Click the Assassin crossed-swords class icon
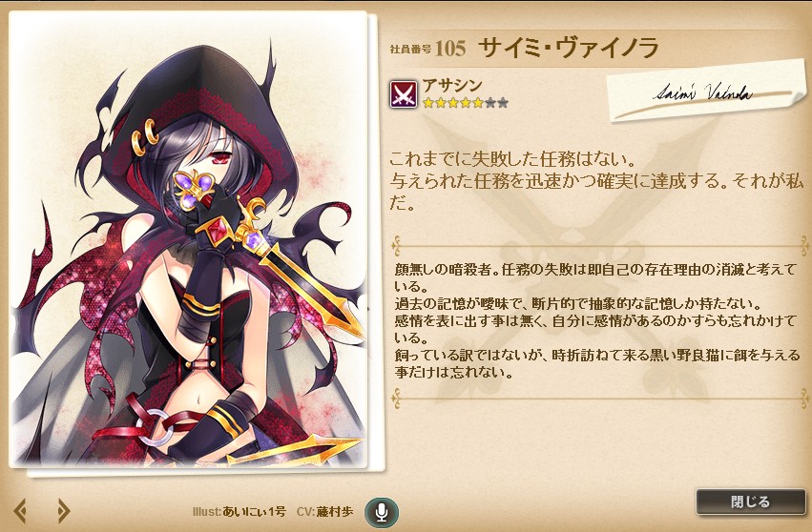 404,94
